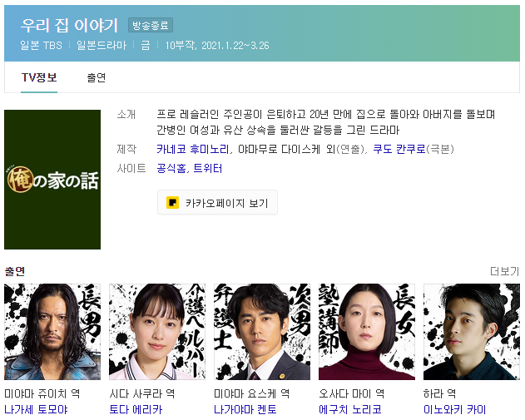The image size is (525, 420).
Task: Open the 트위터 link
Action: [208, 168]
